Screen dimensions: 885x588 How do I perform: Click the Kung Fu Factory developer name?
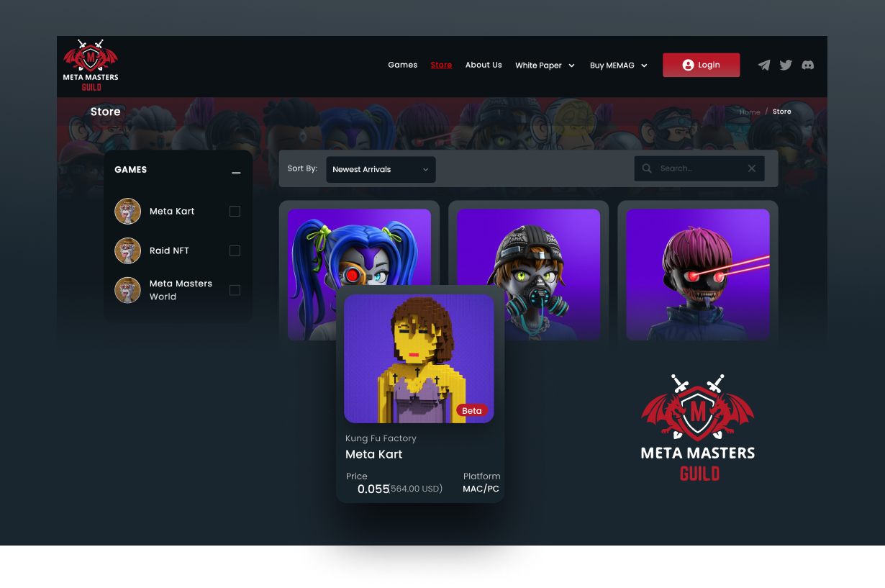tap(381, 438)
